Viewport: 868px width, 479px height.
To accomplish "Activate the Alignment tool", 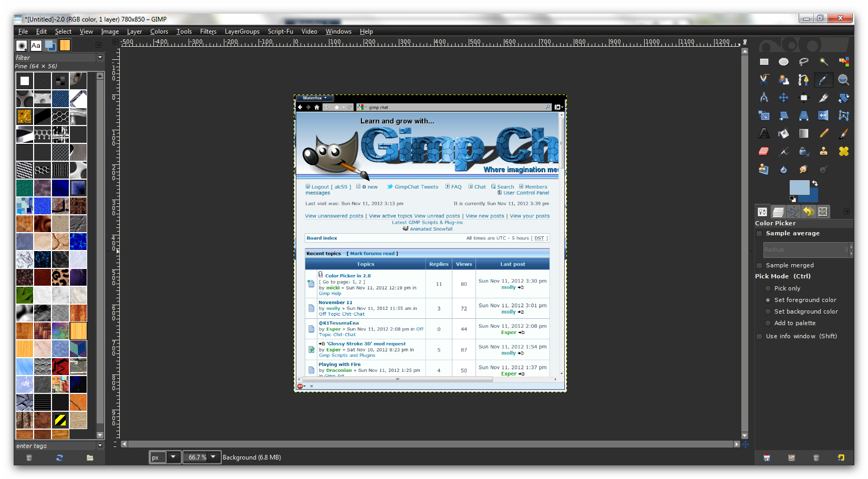I will point(803,98).
